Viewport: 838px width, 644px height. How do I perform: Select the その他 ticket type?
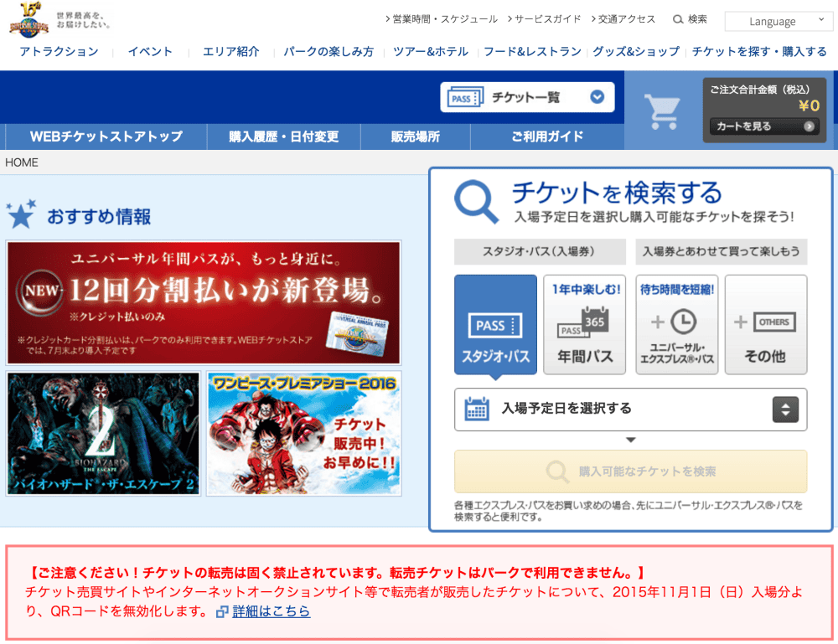coord(765,324)
